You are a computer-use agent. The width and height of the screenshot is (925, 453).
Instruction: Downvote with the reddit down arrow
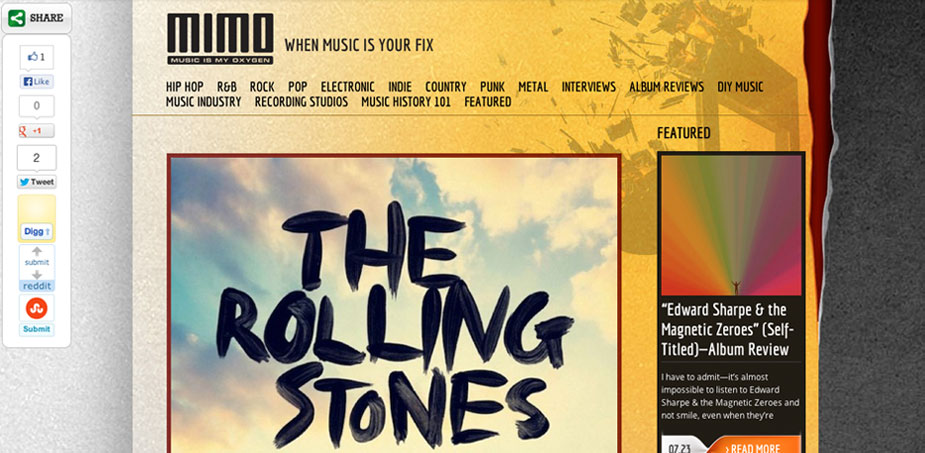37,275
